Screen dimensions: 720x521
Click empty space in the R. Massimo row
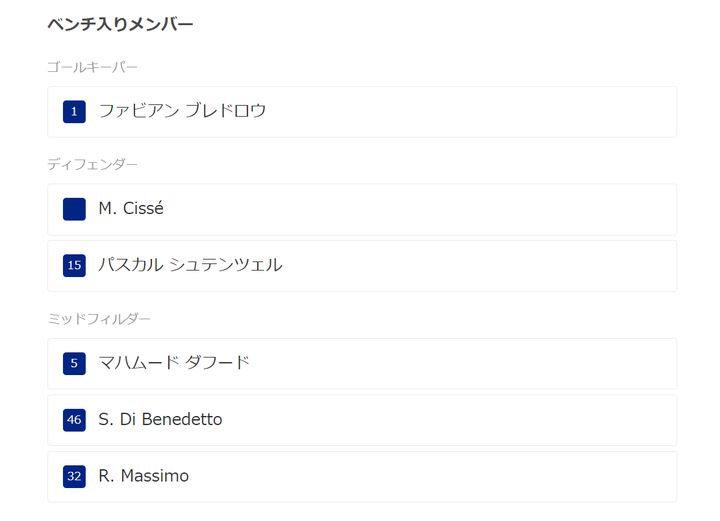[450, 476]
